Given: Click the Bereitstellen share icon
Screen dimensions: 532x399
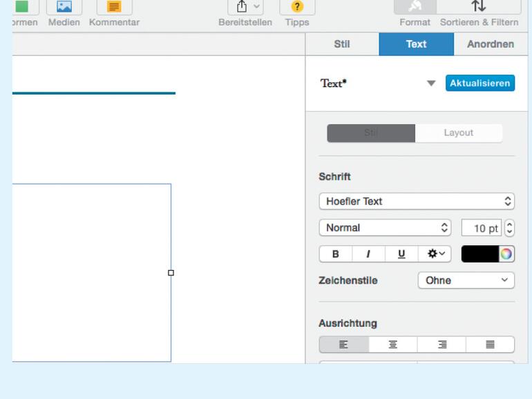Looking at the screenshot, I should point(242,6).
